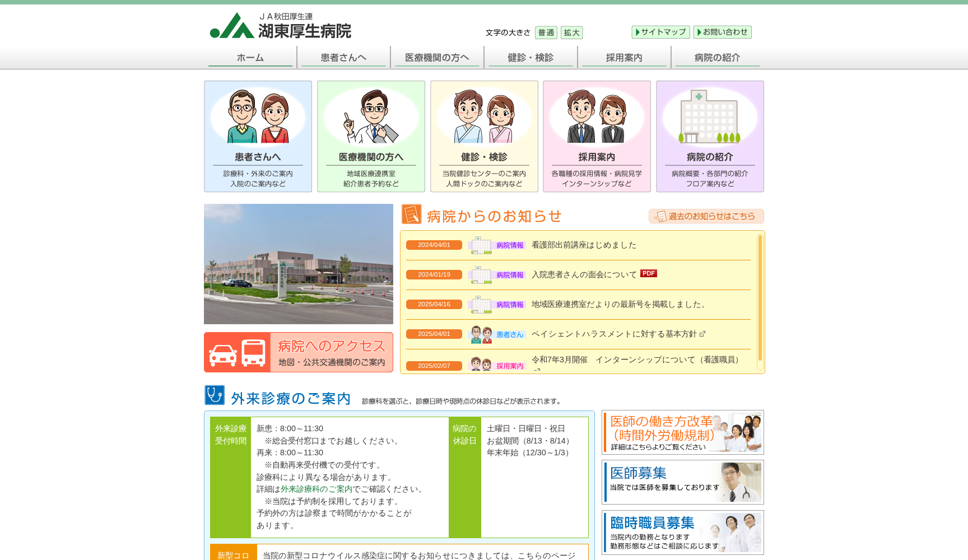Click the hospital exterior photo
This screenshot has width=968, height=560.
click(x=298, y=264)
